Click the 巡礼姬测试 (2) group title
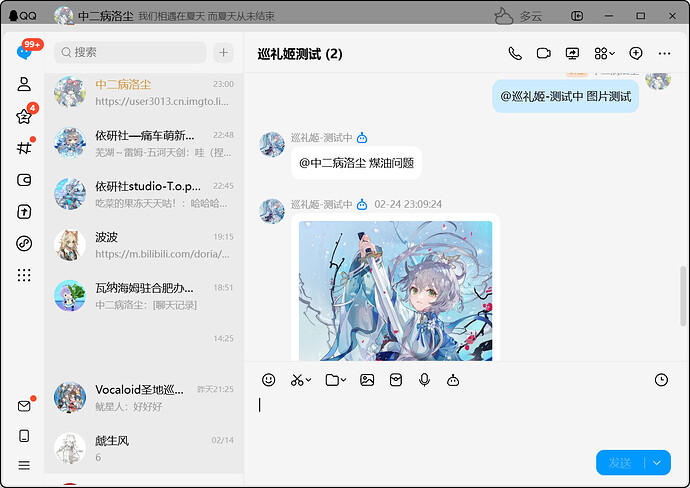The height and width of the screenshot is (488, 690). click(x=300, y=54)
